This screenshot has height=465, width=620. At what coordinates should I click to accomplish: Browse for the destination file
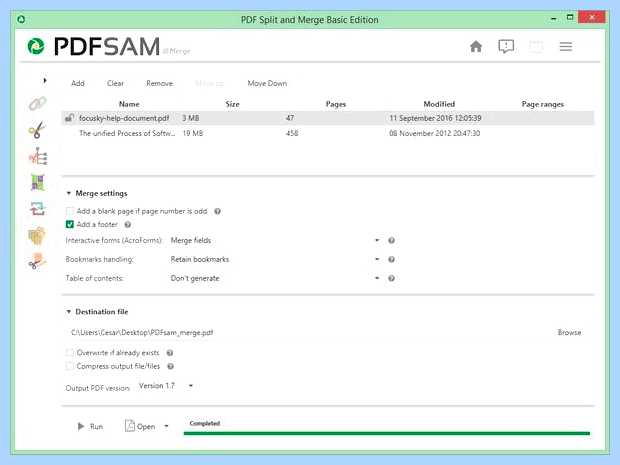click(x=569, y=333)
